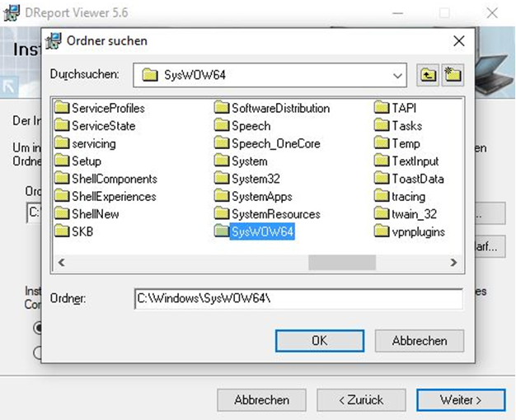Select the ServiceState folder
The width and height of the screenshot is (516, 420).
pos(95,125)
